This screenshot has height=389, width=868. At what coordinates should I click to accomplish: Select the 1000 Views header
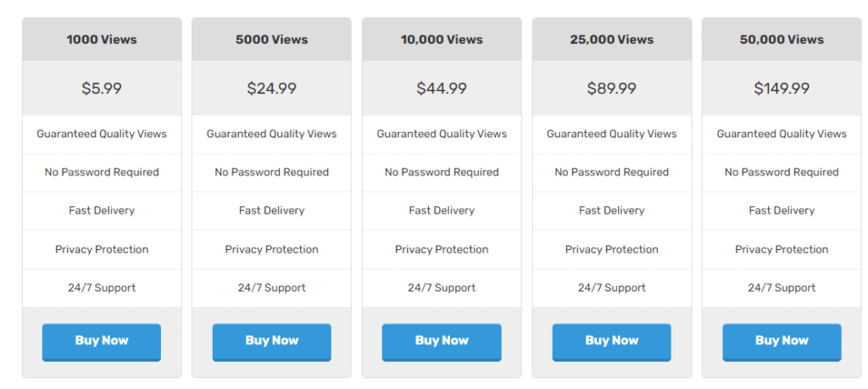pyautogui.click(x=102, y=39)
